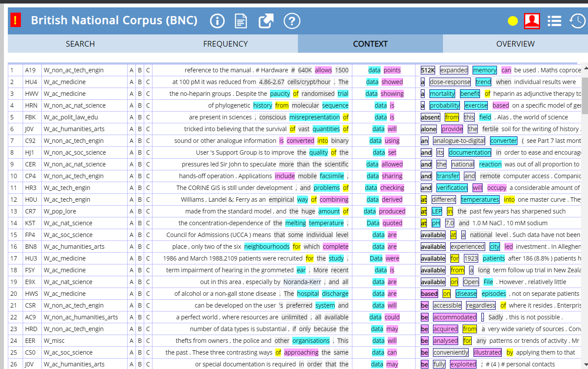Click the red user account icon

click(532, 20)
